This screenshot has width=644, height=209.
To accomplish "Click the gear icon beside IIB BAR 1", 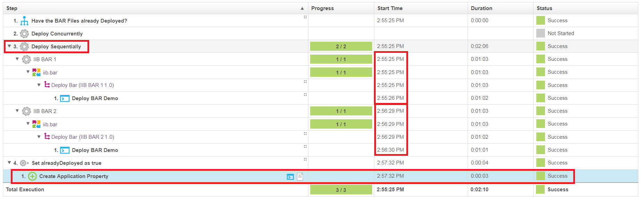I will tap(26, 59).
